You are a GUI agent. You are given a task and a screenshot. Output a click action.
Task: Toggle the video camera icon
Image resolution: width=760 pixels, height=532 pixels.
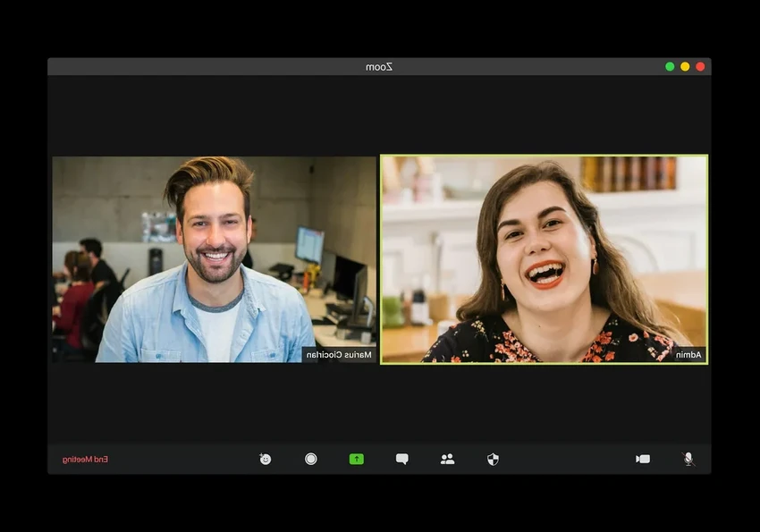click(x=643, y=459)
